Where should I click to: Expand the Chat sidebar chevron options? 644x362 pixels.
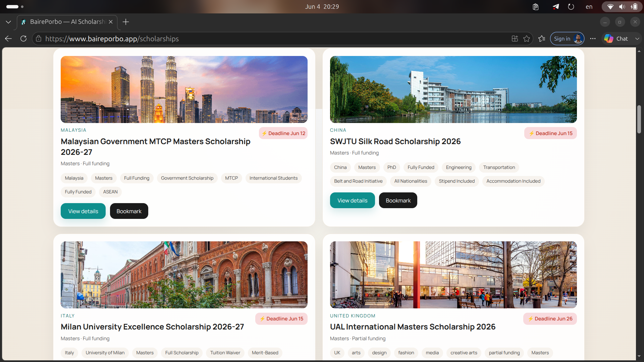637,39
